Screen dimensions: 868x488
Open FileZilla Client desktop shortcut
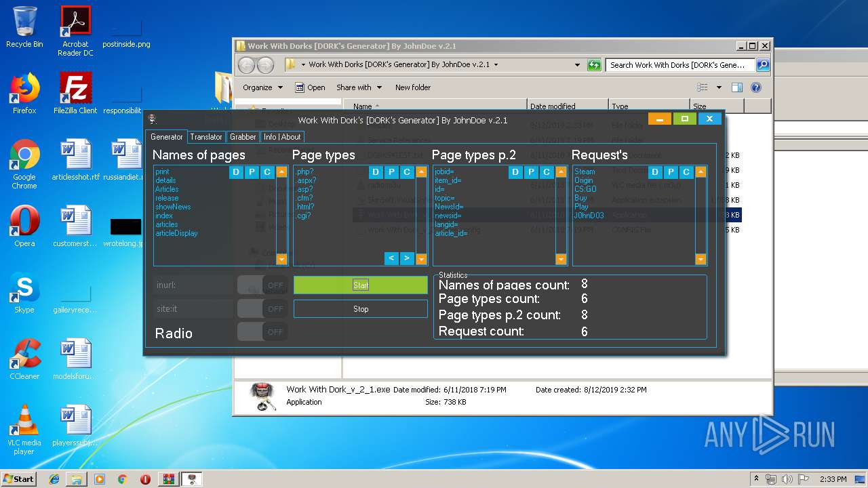tap(75, 94)
